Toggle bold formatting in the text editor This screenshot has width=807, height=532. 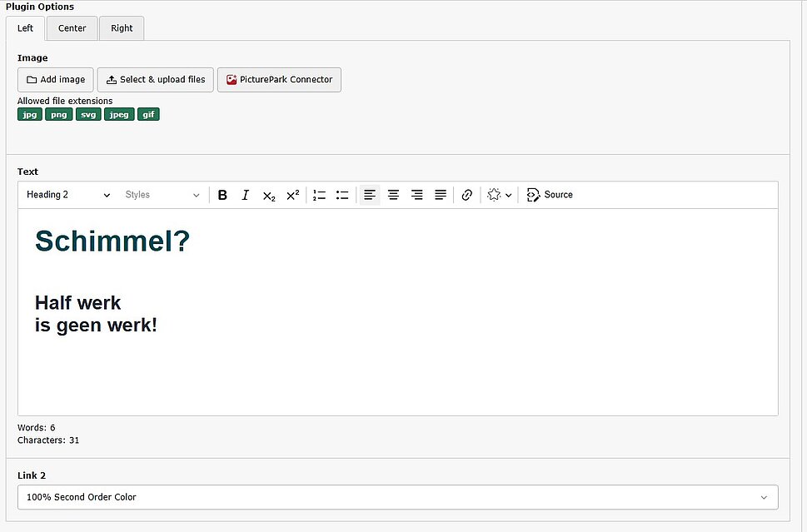pos(222,195)
